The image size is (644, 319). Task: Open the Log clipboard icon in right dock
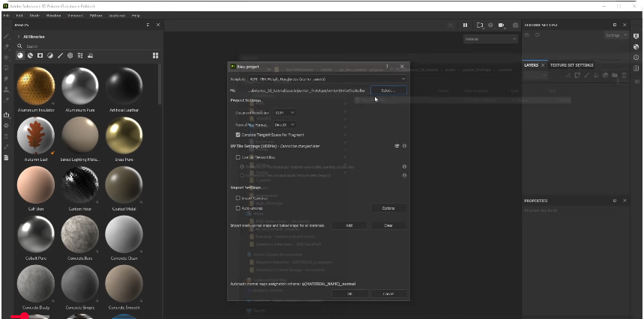pyautogui.click(x=637, y=68)
